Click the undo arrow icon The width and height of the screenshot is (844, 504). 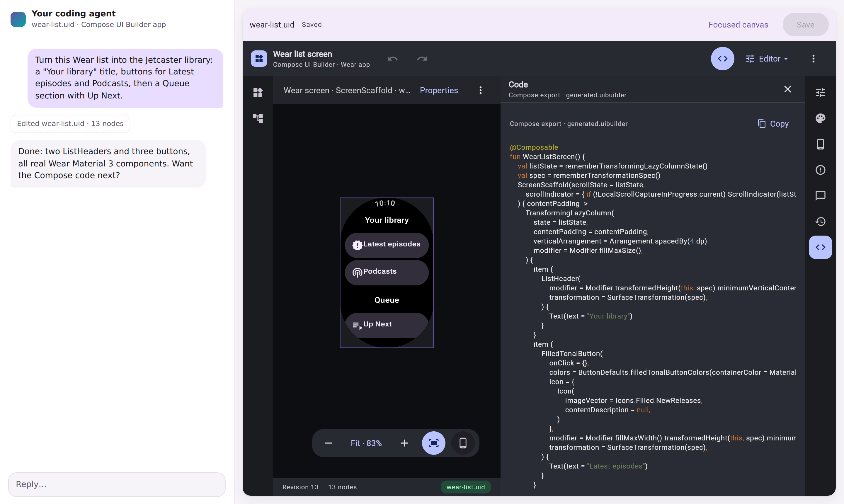393,59
